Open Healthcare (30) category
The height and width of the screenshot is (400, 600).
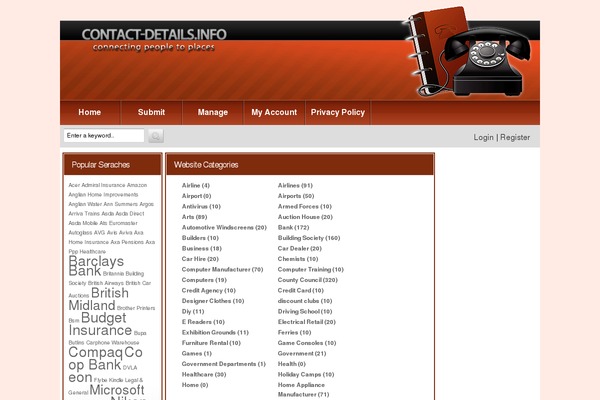click(x=204, y=375)
